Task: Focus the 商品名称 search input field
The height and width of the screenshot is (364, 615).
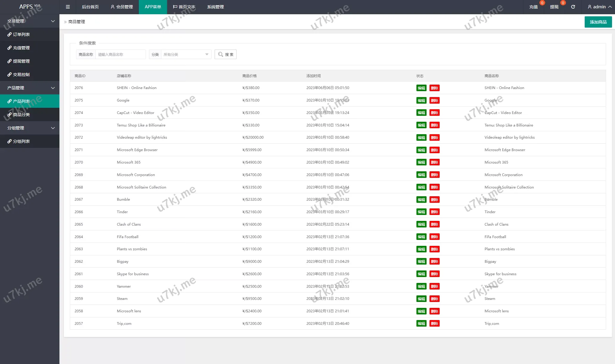Action: pos(120,54)
